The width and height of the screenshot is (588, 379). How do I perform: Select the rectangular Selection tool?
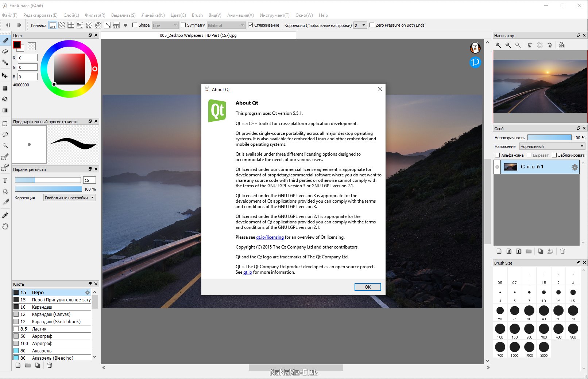tap(5, 124)
